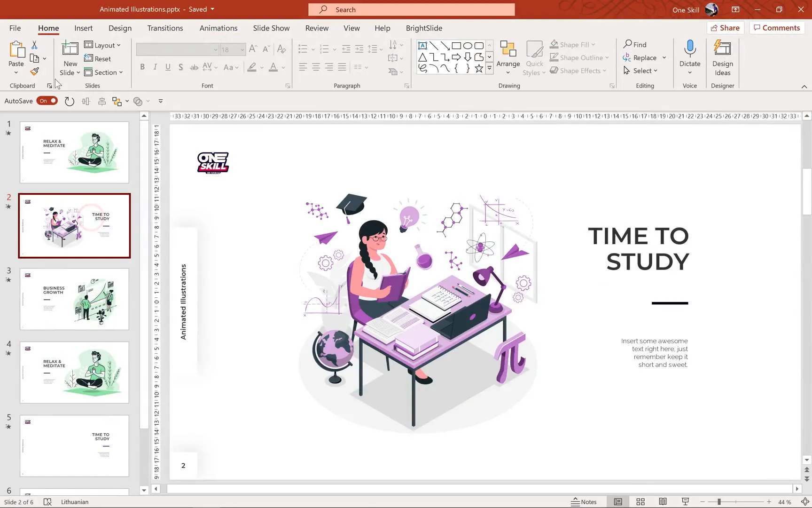Click the Share button

click(x=726, y=28)
